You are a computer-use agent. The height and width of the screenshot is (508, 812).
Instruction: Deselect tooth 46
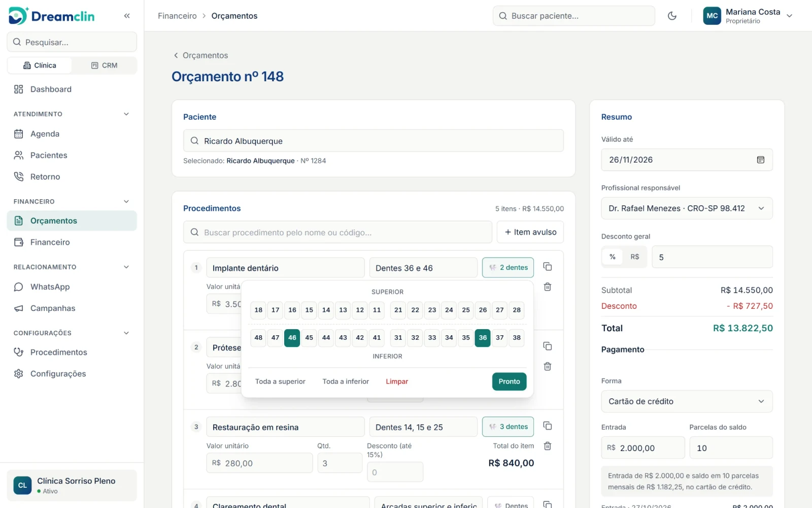pyautogui.click(x=292, y=338)
